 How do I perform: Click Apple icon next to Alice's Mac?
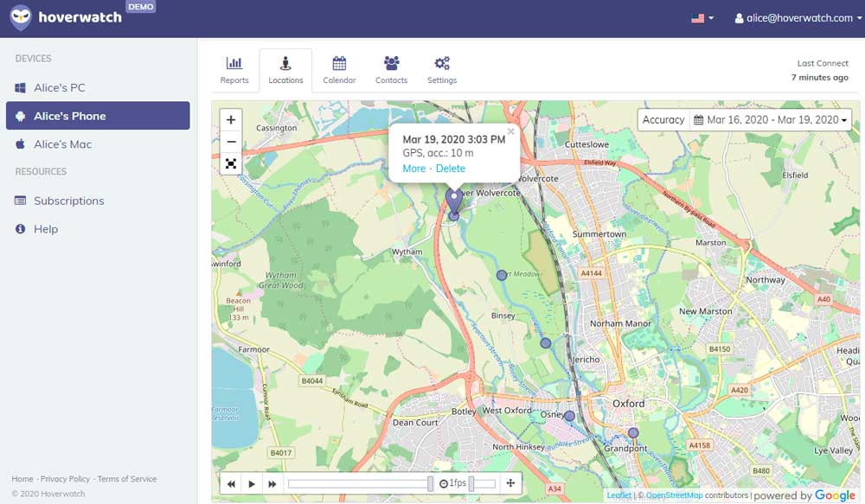tap(21, 144)
